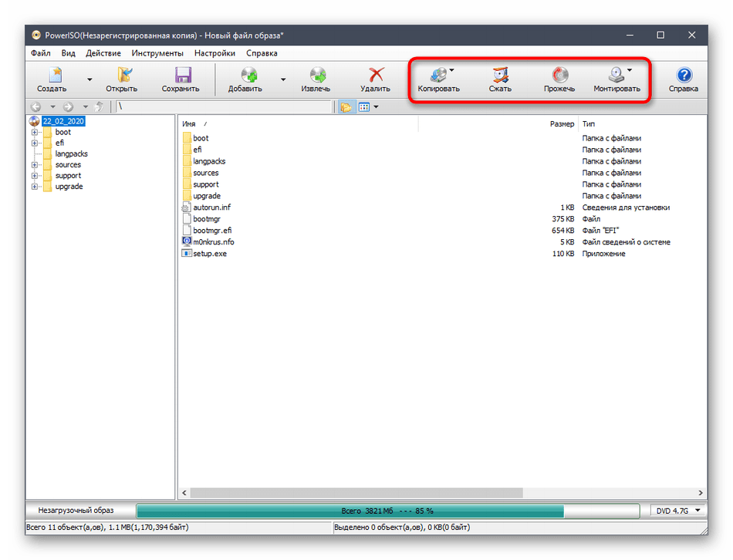This screenshot has height=560, width=733.
Task: Open the Справка help icon in the toolbar
Action: tap(684, 76)
